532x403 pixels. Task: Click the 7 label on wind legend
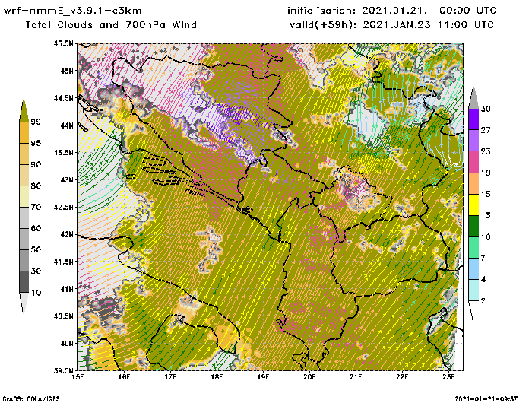(x=483, y=259)
